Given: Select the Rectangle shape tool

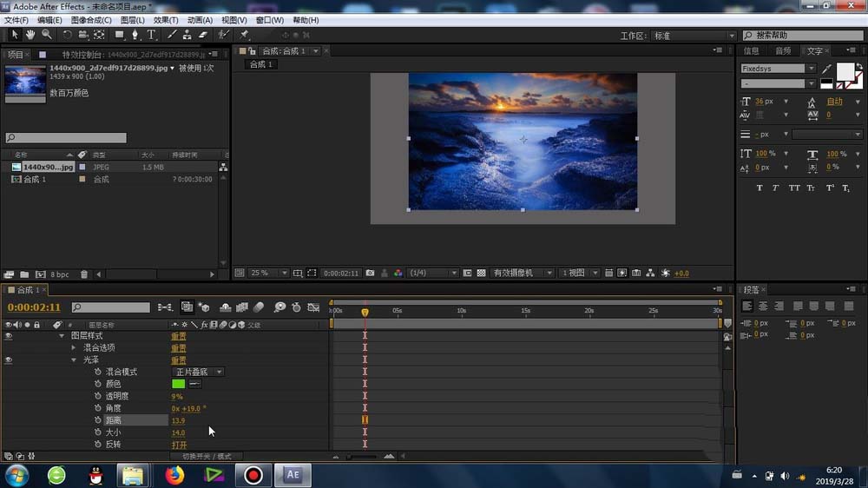Looking at the screenshot, I should click(x=120, y=35).
